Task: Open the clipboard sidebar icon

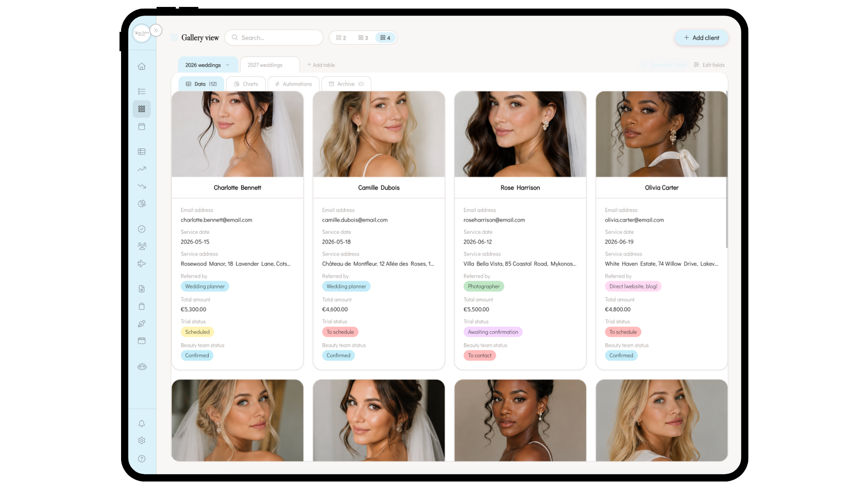Action: click(141, 306)
